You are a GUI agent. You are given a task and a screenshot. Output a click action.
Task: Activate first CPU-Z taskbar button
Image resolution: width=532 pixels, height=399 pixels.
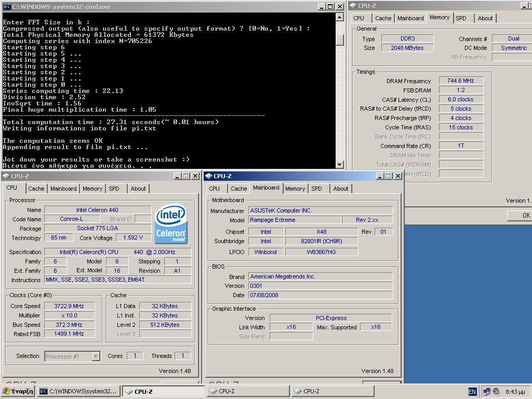164,391
